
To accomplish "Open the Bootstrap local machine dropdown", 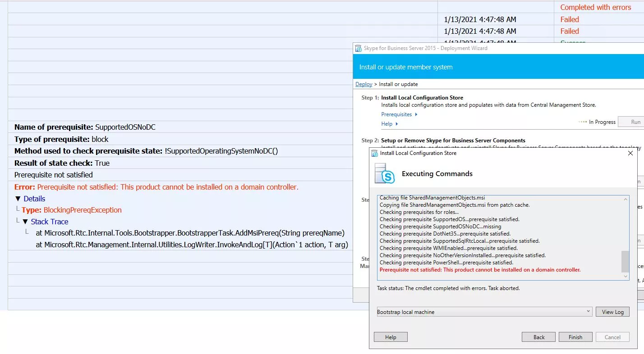I will pos(588,312).
